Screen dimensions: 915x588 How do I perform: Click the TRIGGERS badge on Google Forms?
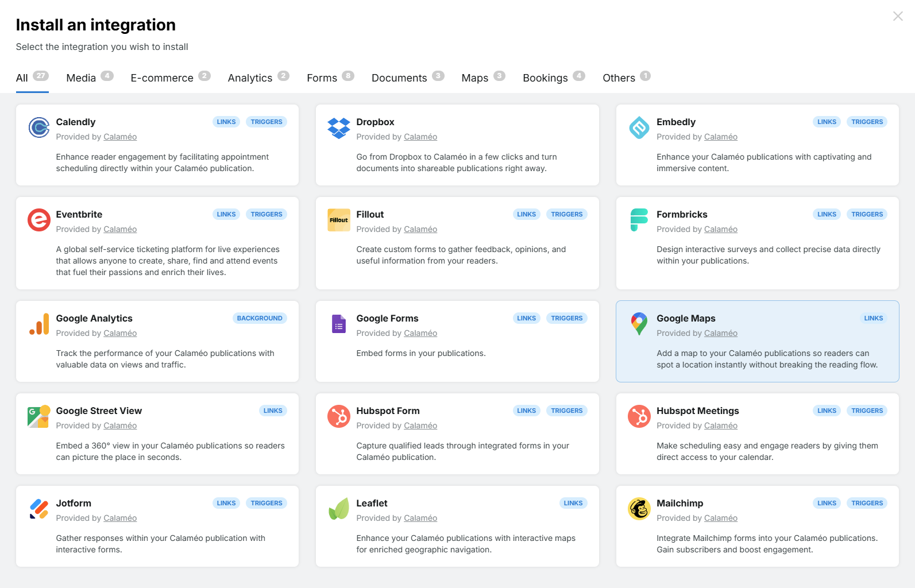[567, 318]
